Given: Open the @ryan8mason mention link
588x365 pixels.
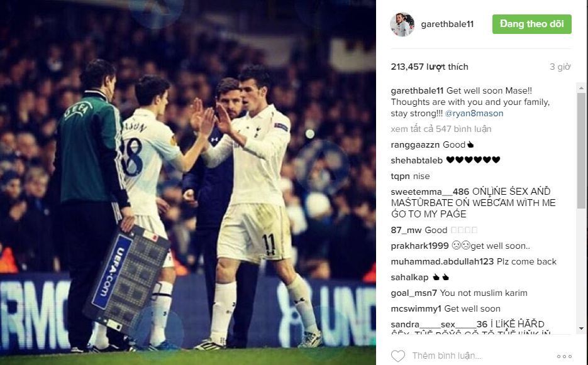Looking at the screenshot, I should click(x=474, y=113).
